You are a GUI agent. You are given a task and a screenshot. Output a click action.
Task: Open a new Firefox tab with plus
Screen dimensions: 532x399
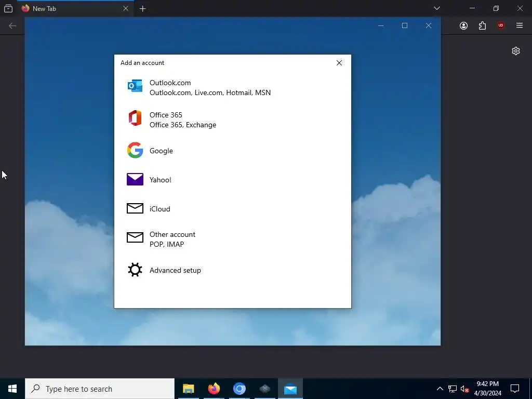coord(143,9)
